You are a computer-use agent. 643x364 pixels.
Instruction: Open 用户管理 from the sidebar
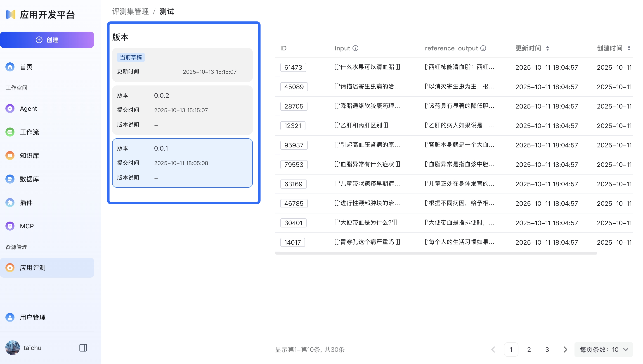(33, 317)
